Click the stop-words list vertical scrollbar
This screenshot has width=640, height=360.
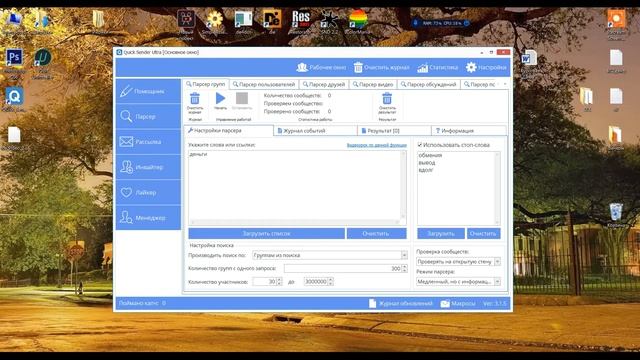(497, 188)
